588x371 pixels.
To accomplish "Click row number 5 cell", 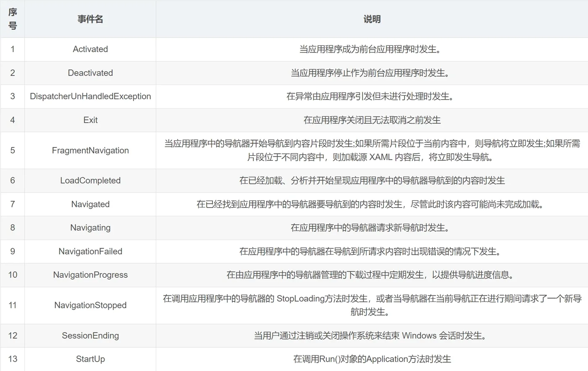I will pyautogui.click(x=13, y=150).
